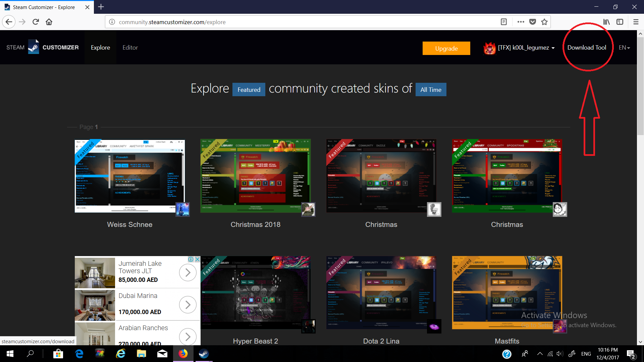Screen dimensions: 644x362
Task: Reload the page with the refresh icon
Action: click(36, 22)
